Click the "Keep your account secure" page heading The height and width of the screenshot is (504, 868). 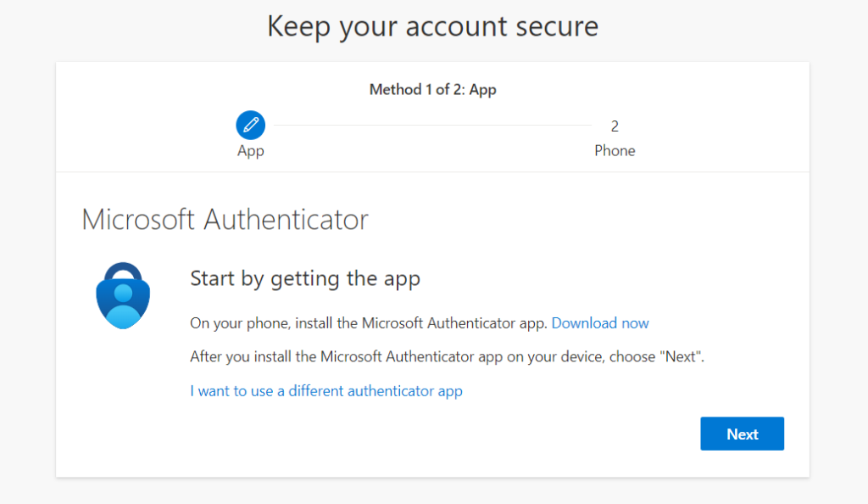(x=432, y=26)
